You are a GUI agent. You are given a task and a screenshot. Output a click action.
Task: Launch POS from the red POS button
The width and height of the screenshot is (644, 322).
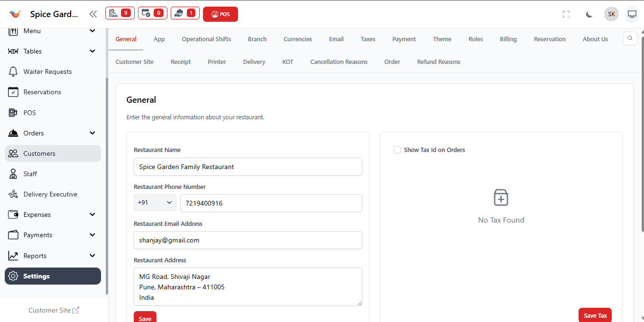(220, 14)
